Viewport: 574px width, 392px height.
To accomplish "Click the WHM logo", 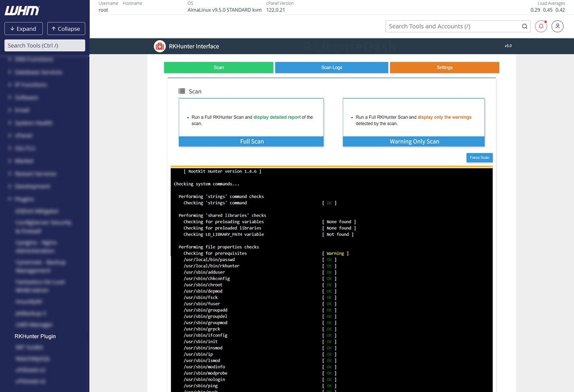I will (22, 11).
